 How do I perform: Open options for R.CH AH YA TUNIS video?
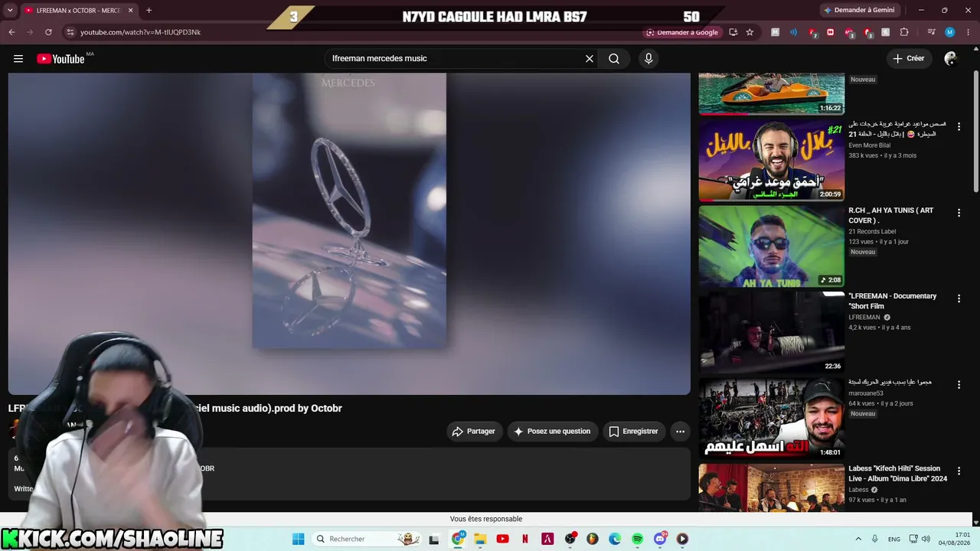pos(959,213)
